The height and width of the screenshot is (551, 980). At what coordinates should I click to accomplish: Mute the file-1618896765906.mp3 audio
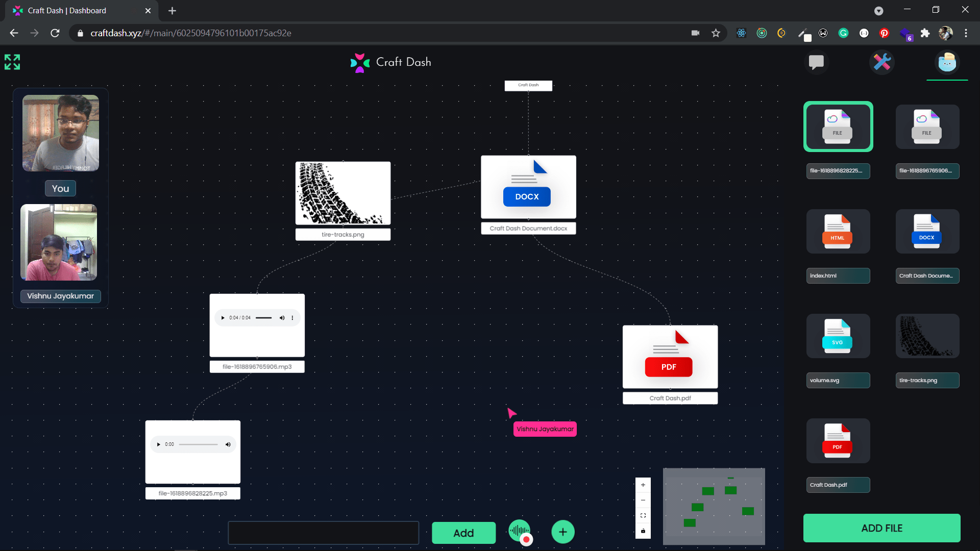coord(282,318)
